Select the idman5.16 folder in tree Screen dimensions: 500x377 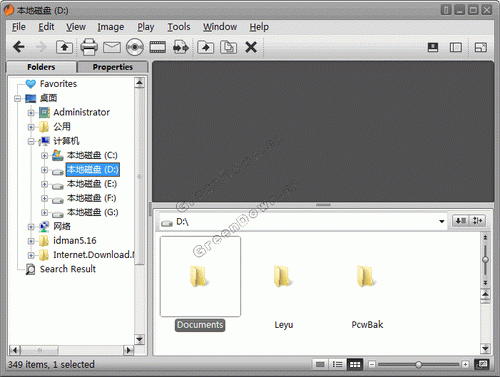tap(75, 241)
